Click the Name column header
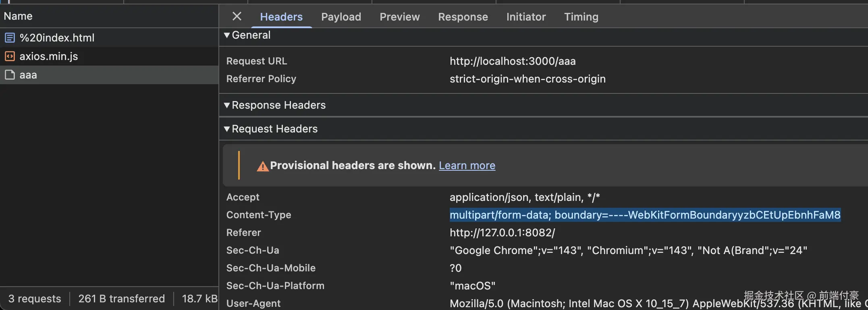 pyautogui.click(x=18, y=16)
